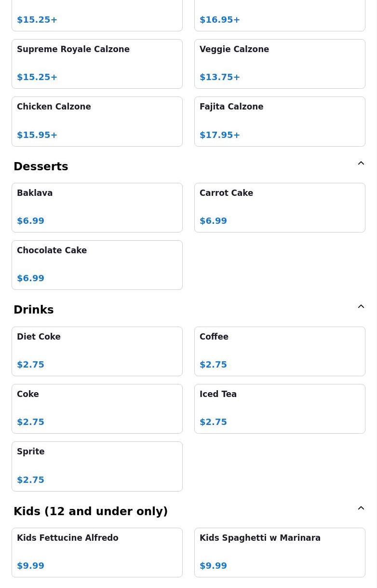This screenshot has height=588, width=377.
Task: Select the Sprite drink card
Action: (x=97, y=466)
